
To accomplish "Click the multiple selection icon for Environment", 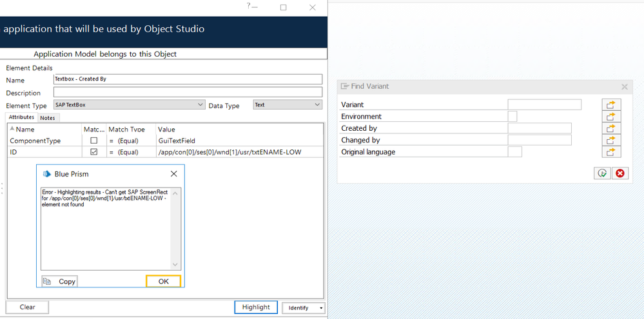I will (x=610, y=117).
